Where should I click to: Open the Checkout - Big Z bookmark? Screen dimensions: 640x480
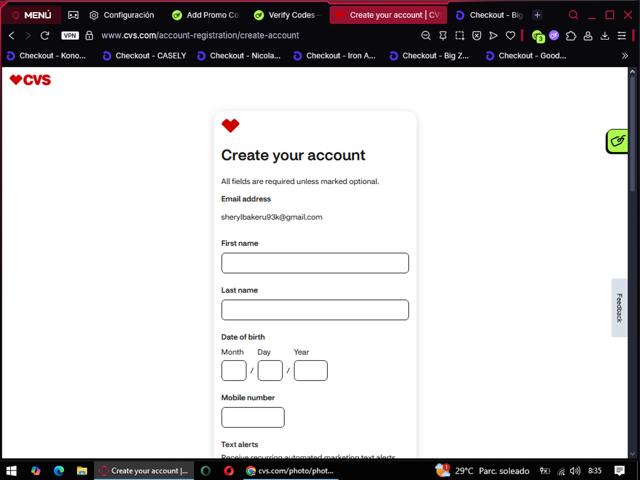click(x=429, y=56)
